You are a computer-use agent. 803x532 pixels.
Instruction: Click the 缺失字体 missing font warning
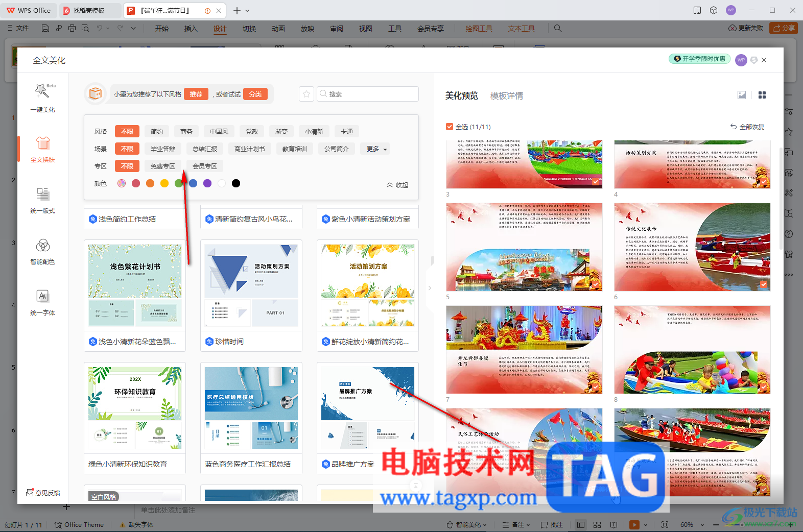pos(136,525)
